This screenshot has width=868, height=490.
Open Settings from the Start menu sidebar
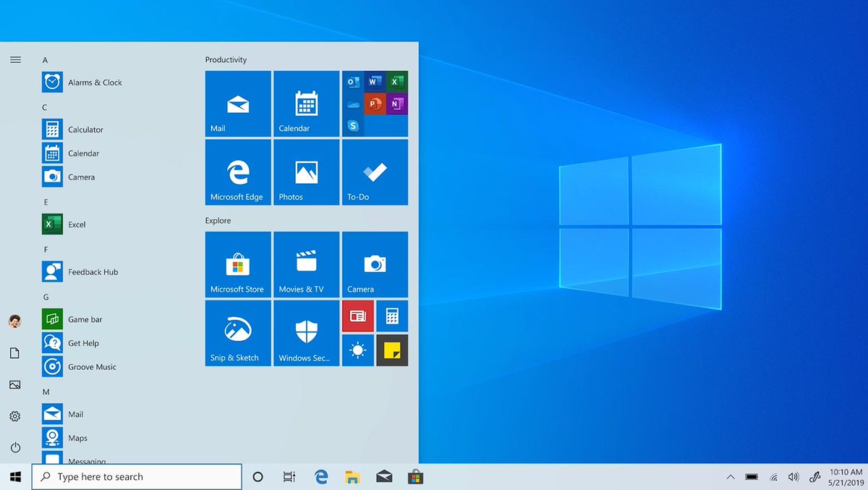[x=15, y=416]
